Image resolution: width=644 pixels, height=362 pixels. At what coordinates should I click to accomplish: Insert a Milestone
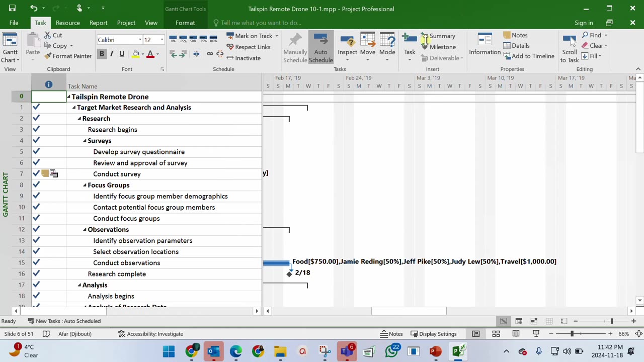438,47
